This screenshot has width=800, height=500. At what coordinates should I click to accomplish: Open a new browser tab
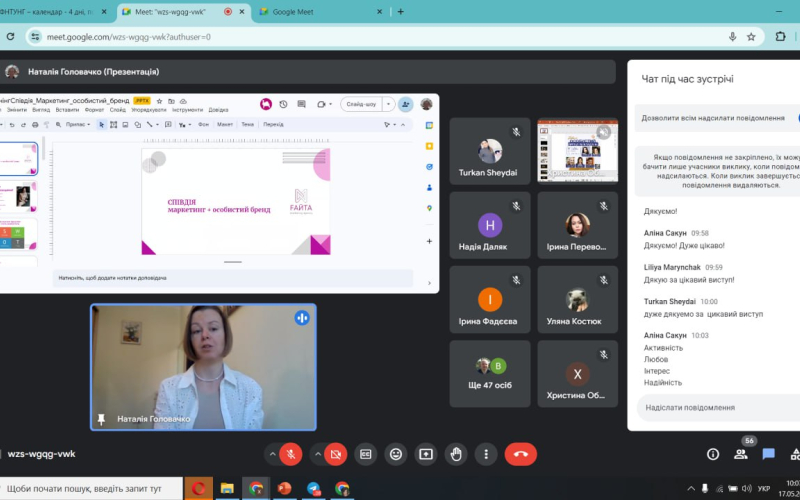pos(401,12)
